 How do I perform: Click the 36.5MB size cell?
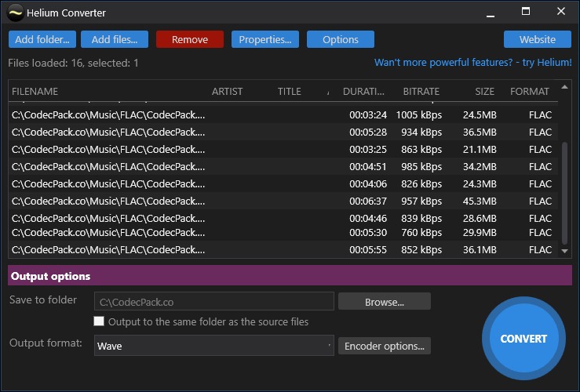[x=480, y=132]
